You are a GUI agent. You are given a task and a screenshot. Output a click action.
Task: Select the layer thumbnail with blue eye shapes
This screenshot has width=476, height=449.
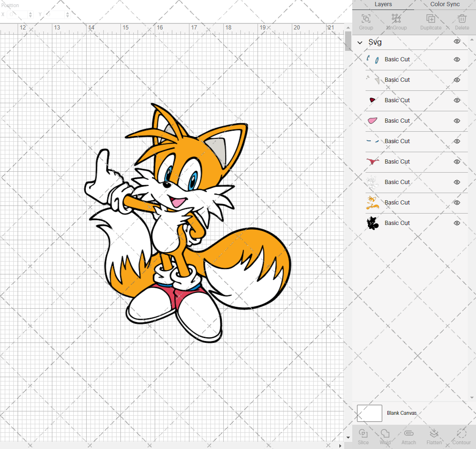[x=373, y=59]
